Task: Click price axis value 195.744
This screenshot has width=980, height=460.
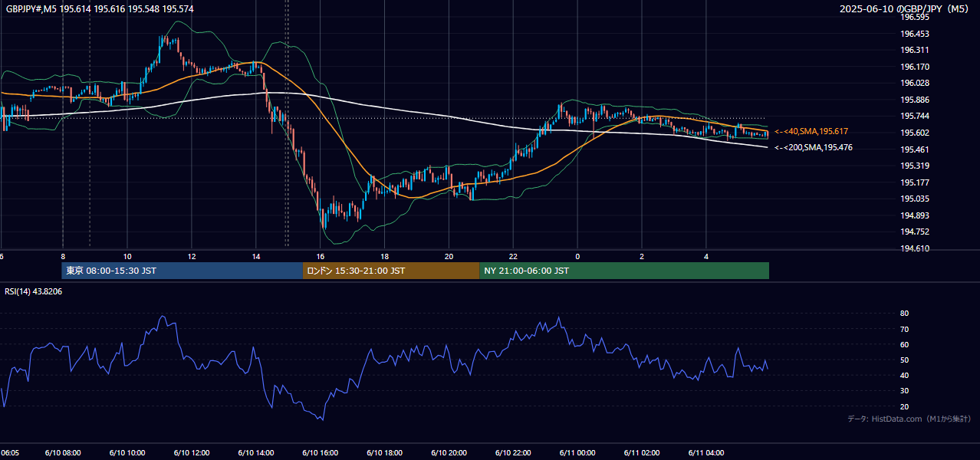Action: (915, 116)
